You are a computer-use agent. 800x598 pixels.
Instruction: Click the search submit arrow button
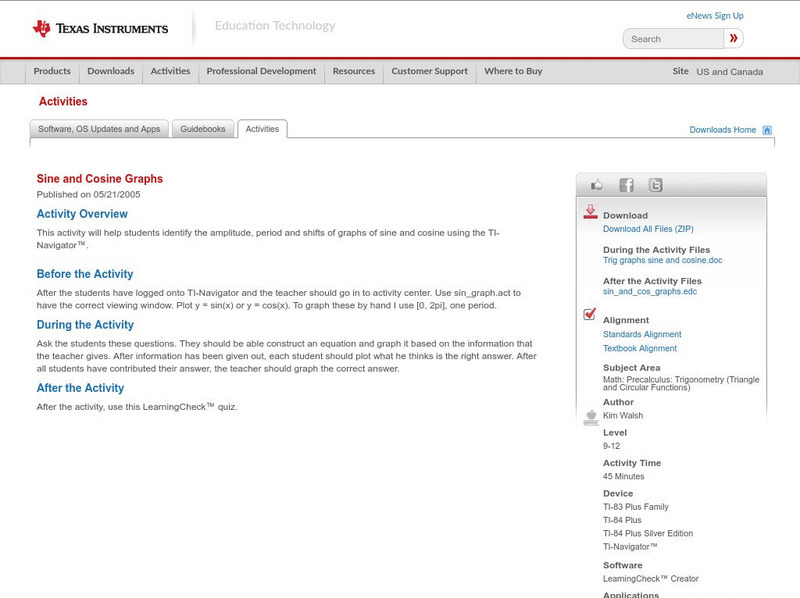pos(734,38)
